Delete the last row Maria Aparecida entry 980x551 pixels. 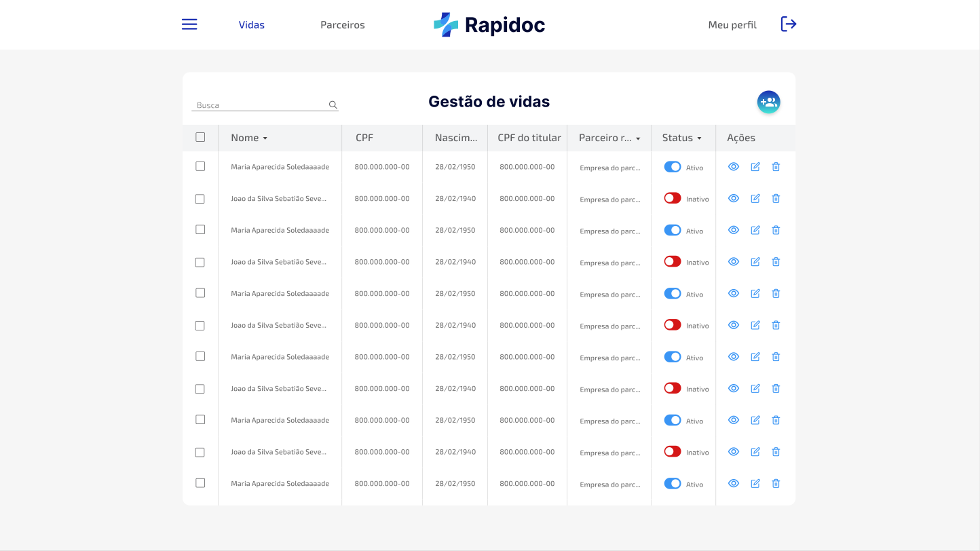tap(776, 483)
